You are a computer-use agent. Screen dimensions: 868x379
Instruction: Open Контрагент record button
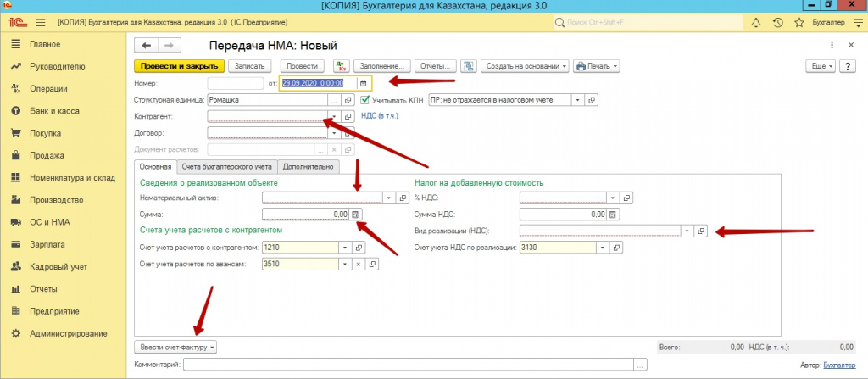348,116
